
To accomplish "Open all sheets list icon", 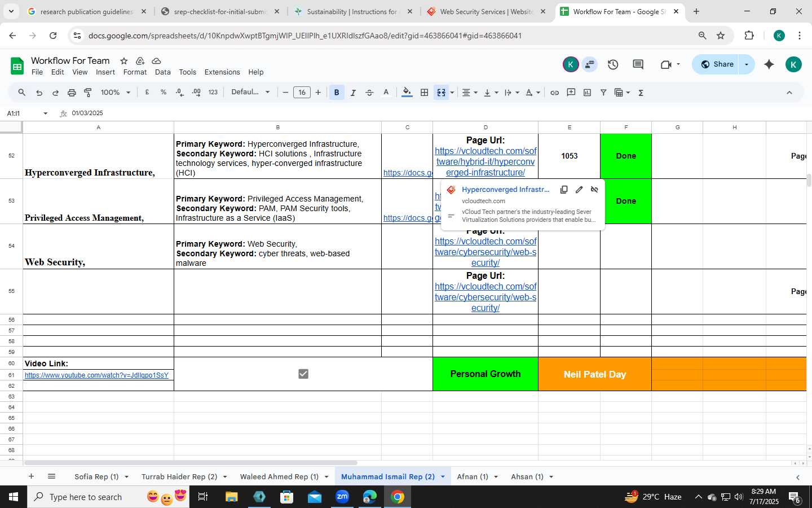I will coord(51,476).
